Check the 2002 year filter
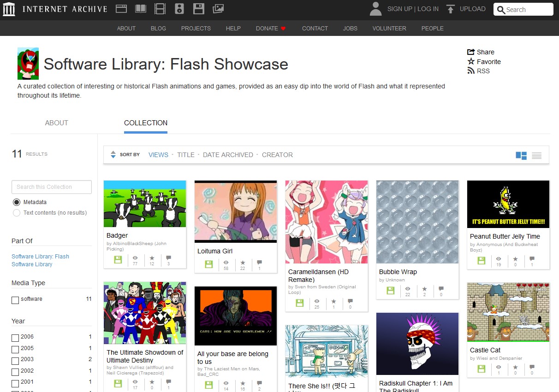Image resolution: width=559 pixels, height=392 pixels. point(15,372)
